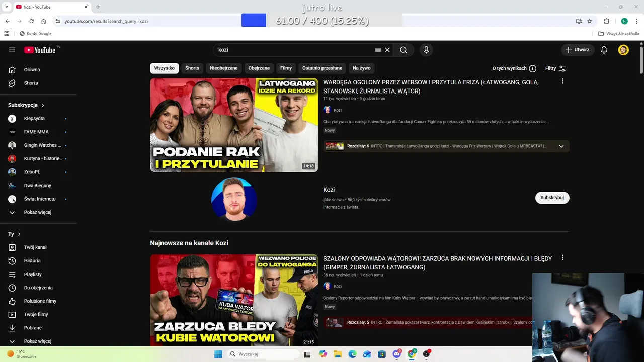This screenshot has height=362, width=644.
Task: Open Microsoft Store from the taskbar
Action: (x=382, y=354)
